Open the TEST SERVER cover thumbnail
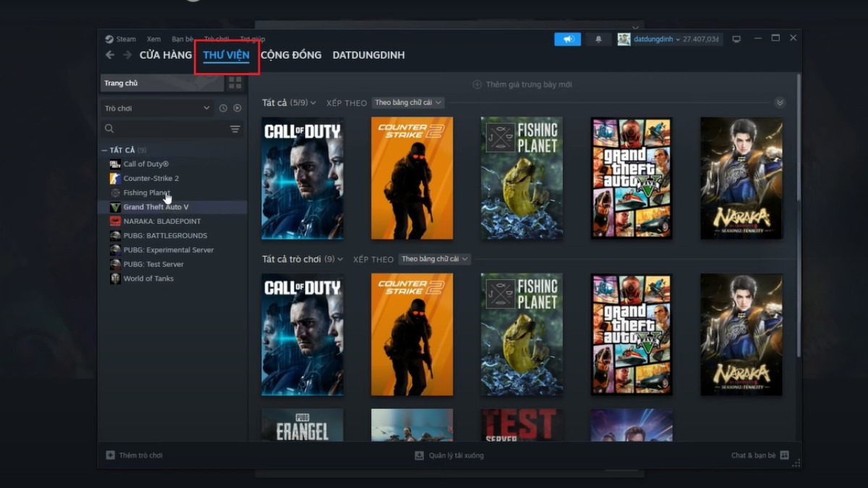The width and height of the screenshot is (868, 488). (x=522, y=425)
